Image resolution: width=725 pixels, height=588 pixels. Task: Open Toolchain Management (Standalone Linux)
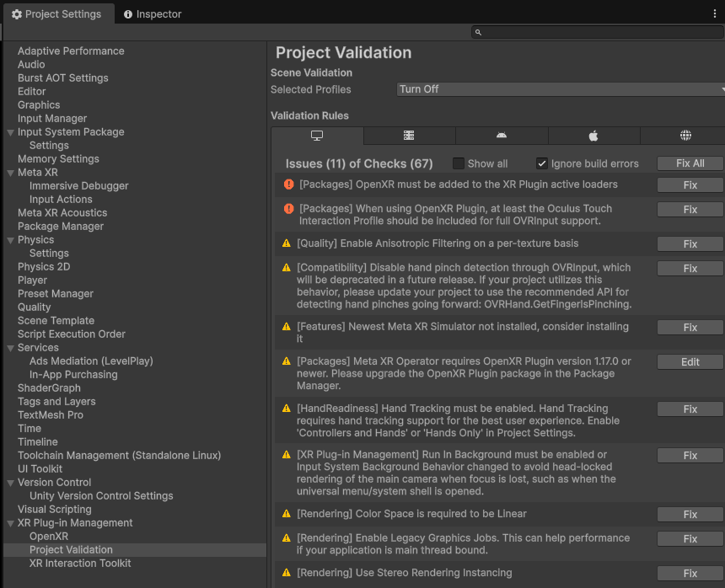pyautogui.click(x=120, y=456)
